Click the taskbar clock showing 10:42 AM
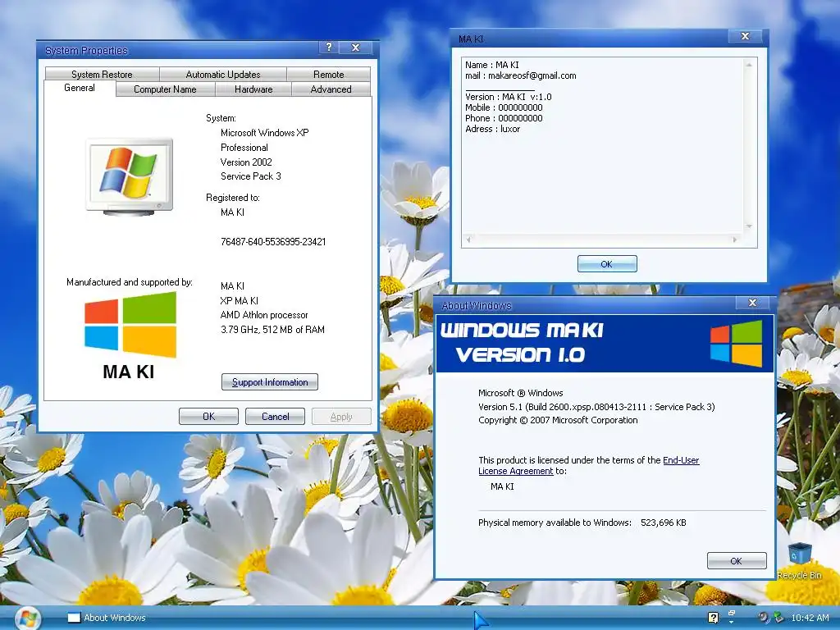This screenshot has width=840, height=630. point(810,618)
